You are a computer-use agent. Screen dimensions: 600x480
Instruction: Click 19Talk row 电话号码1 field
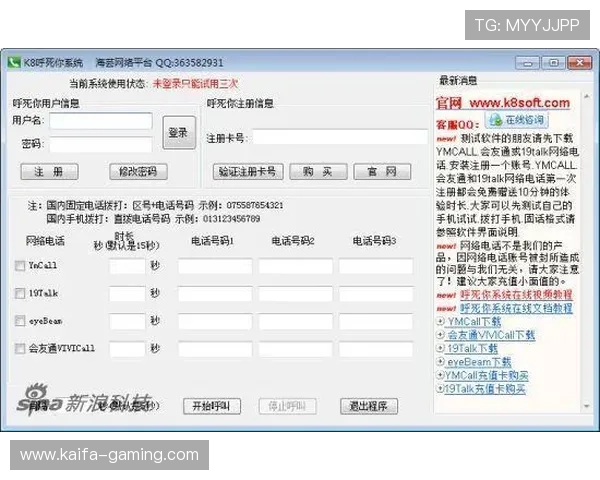pyautogui.click(x=215, y=294)
